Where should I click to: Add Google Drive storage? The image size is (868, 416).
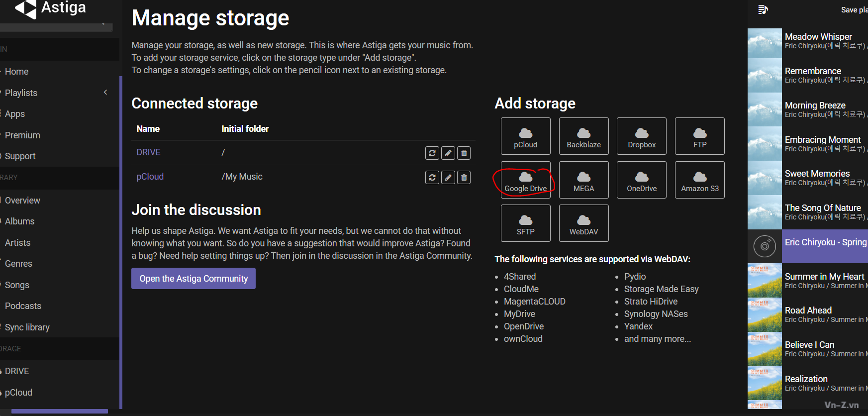click(x=525, y=180)
